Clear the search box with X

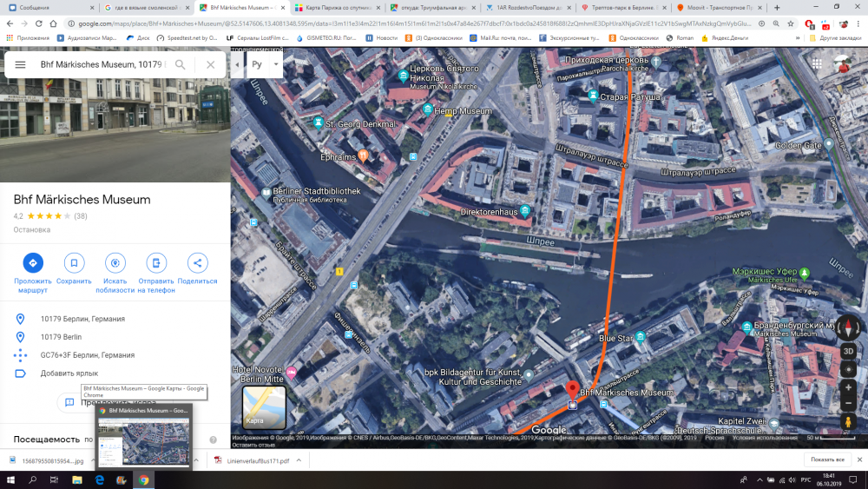tap(210, 65)
